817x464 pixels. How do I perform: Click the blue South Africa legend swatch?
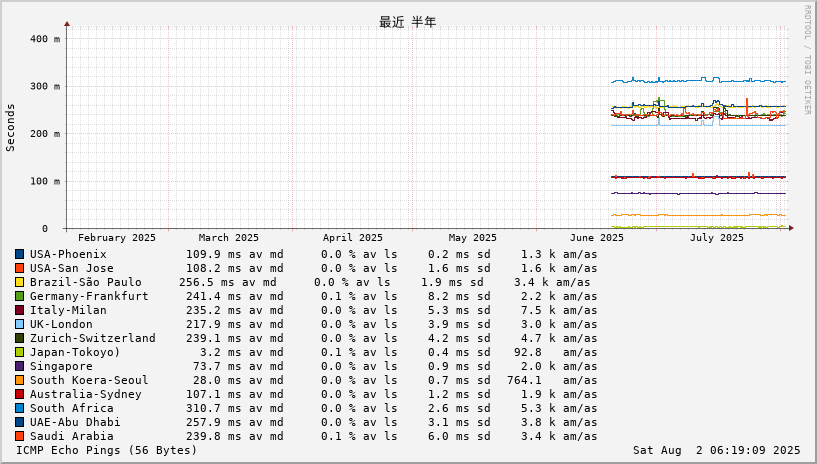(19, 409)
